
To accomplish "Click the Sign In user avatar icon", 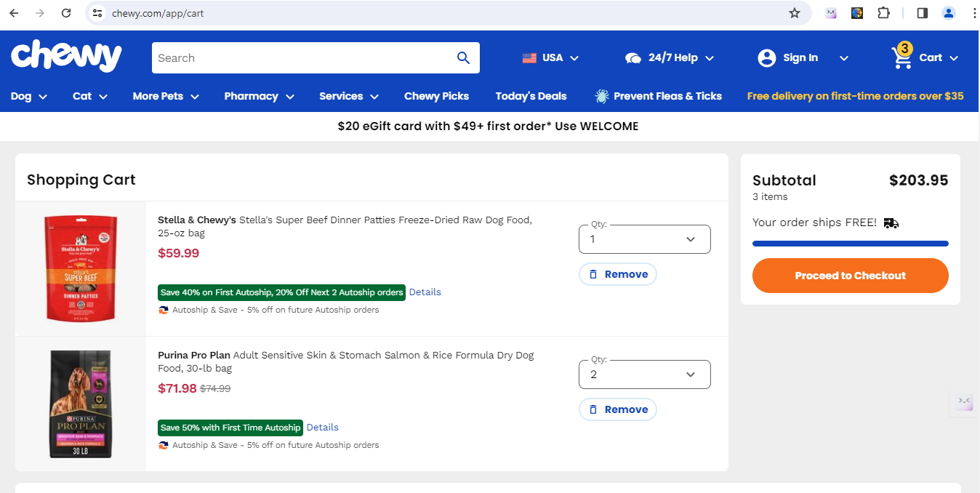I will point(767,58).
